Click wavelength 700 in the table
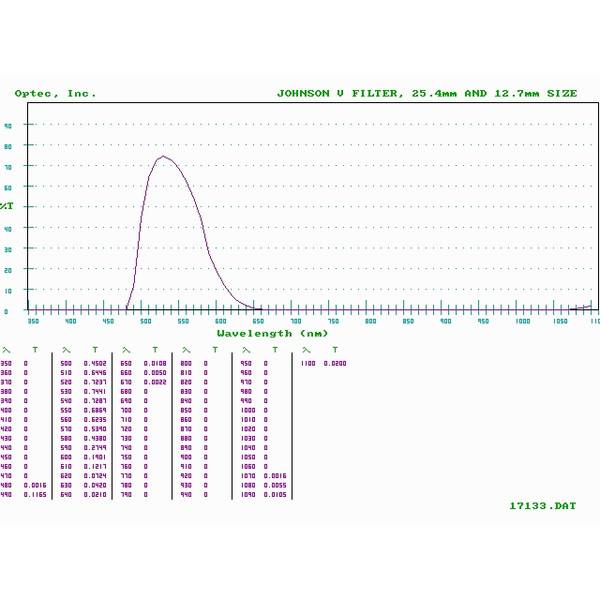This screenshot has height=600, width=600. [x=126, y=410]
